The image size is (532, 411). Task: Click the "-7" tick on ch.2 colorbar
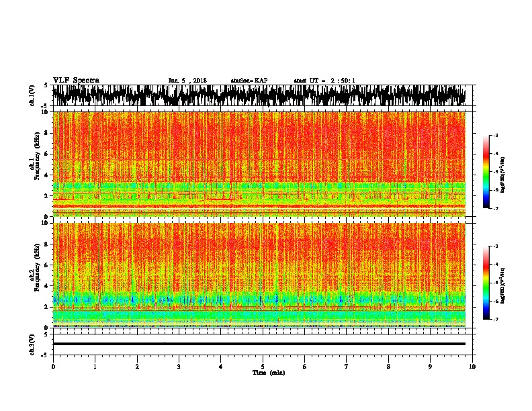point(496,319)
